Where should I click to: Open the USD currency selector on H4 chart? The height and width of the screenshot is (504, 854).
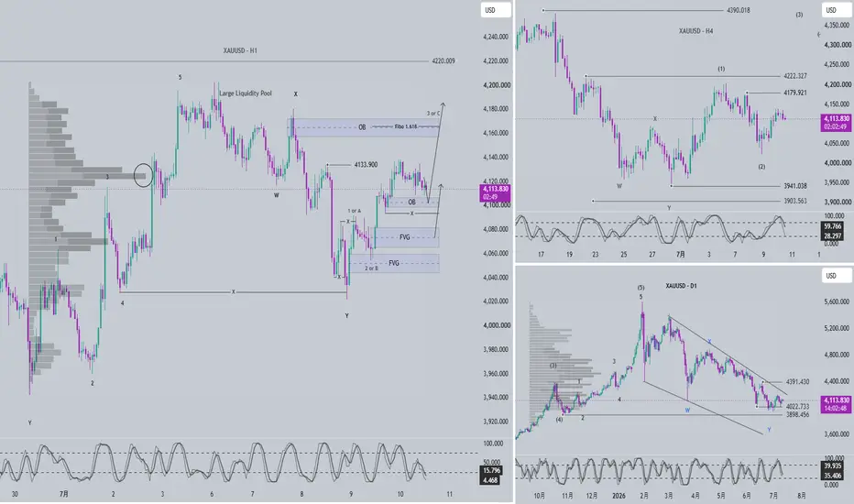tap(836, 10)
